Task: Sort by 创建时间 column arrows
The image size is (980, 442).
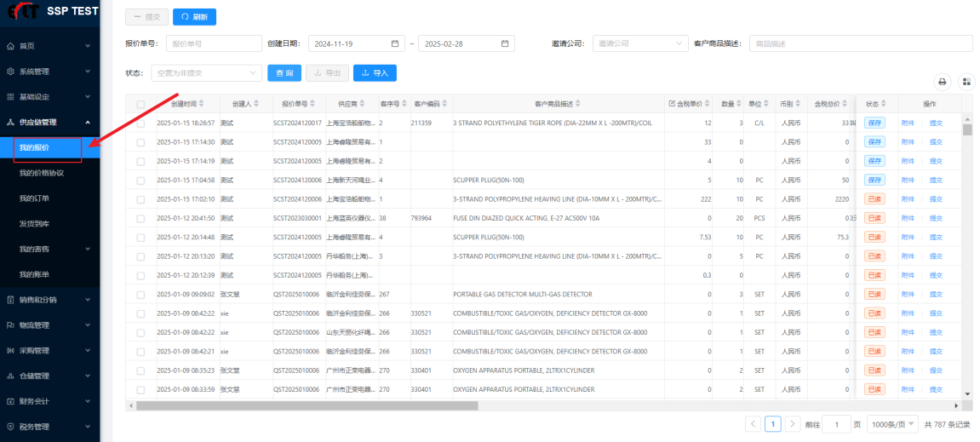Action: coord(202,104)
